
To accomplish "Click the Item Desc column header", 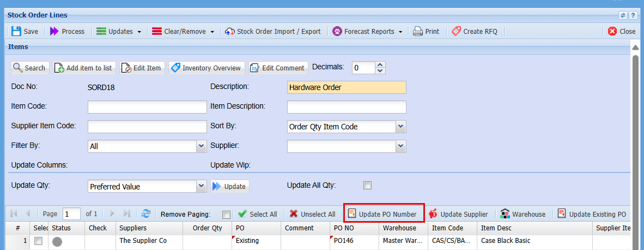I will (535, 228).
